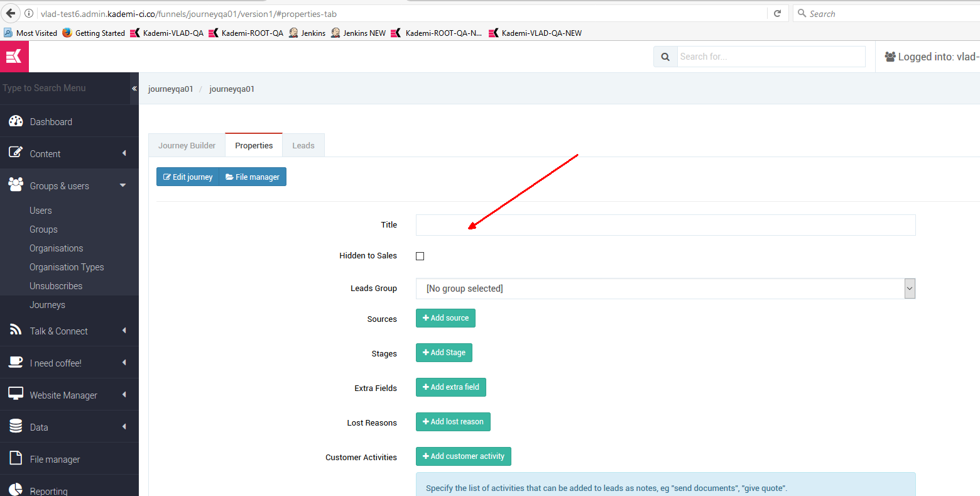Open Organisations in the sidebar

56,248
